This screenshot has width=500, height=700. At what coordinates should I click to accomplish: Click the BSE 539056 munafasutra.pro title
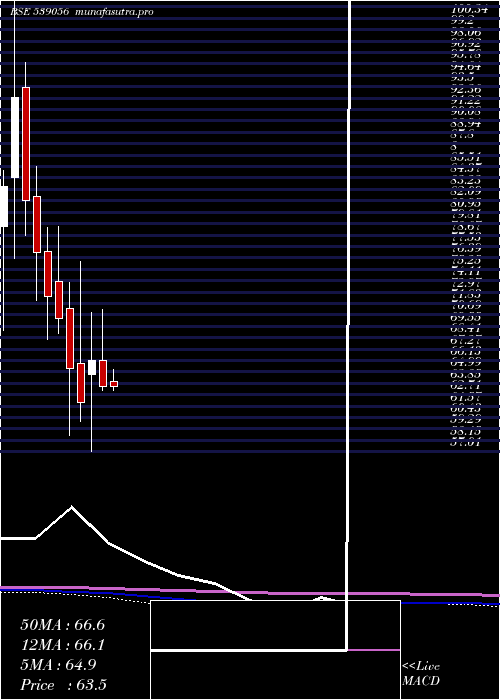coord(82,12)
